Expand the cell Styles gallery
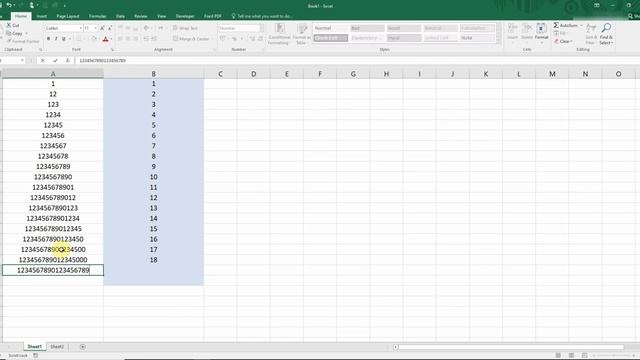The image size is (640, 360). [498, 40]
